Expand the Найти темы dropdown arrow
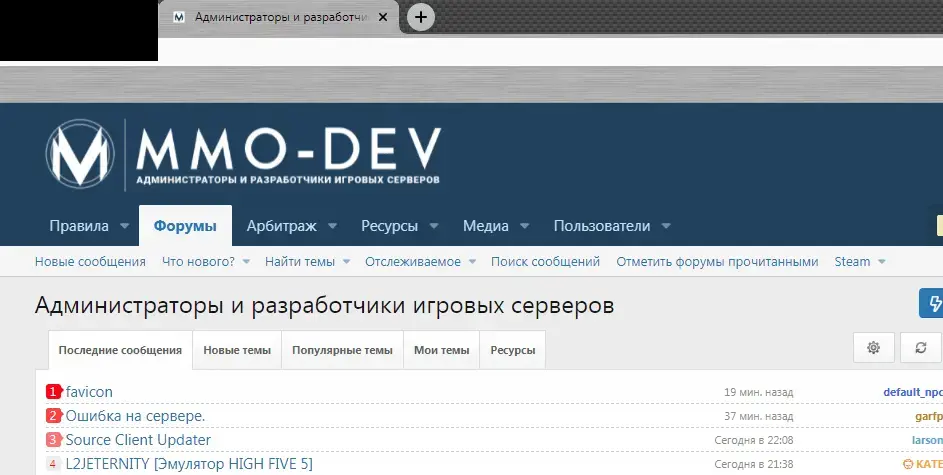 [346, 262]
